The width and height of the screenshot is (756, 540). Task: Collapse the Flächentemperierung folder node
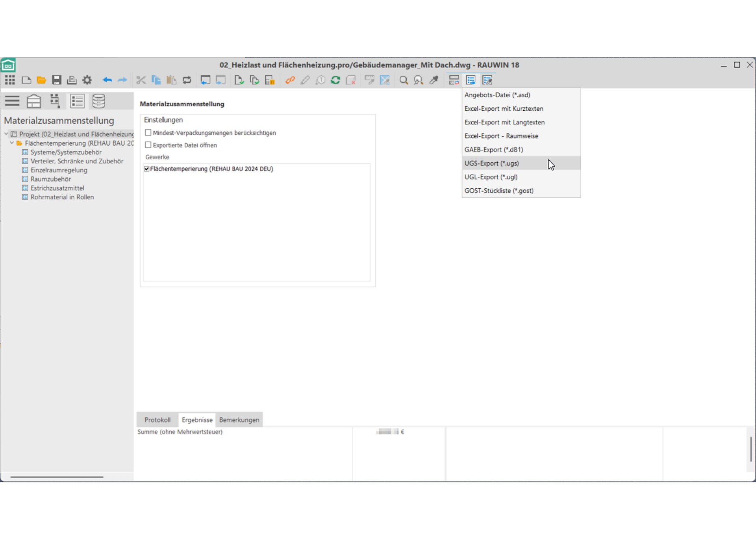12,143
